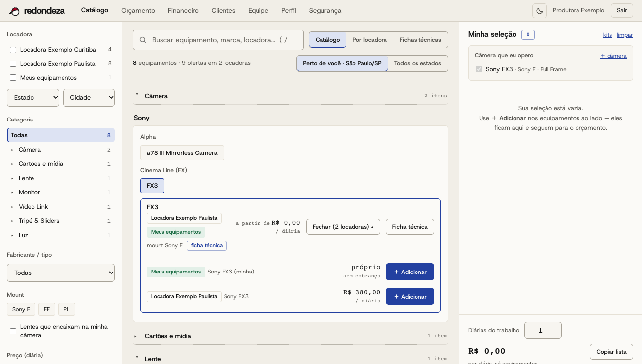Select Todos os estados filter

[418, 63]
